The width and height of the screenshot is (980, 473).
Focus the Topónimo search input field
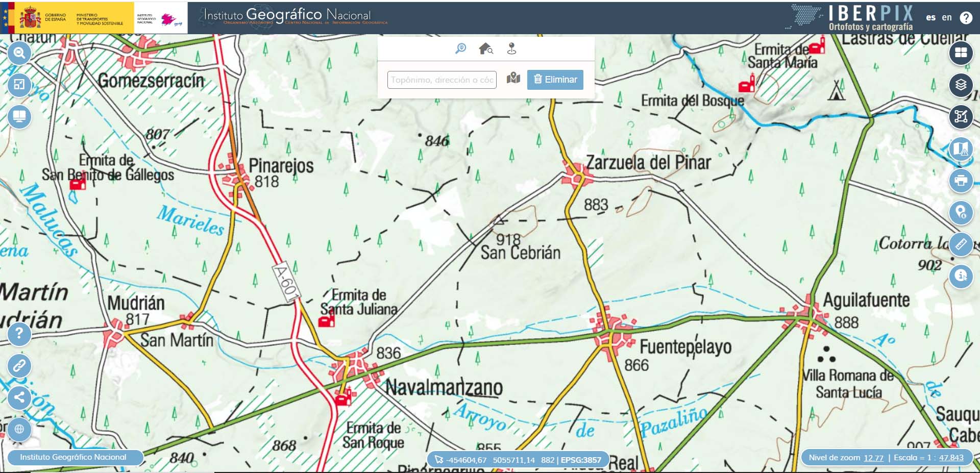coord(442,80)
